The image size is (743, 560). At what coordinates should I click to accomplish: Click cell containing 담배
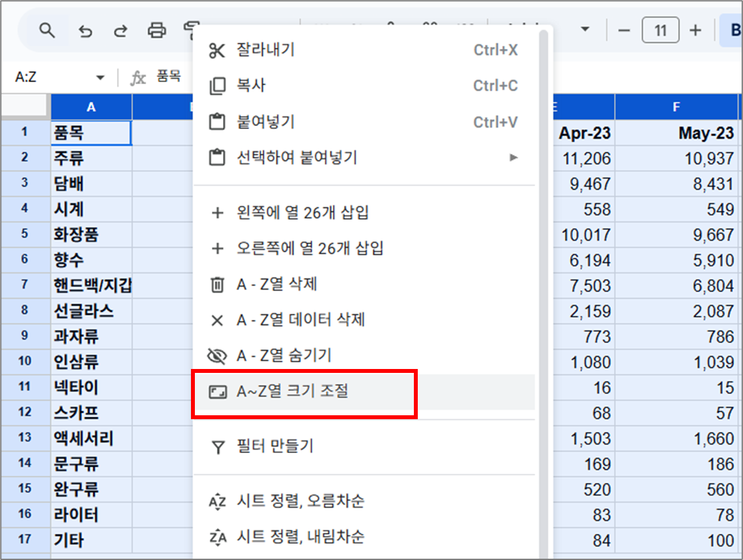(x=91, y=183)
